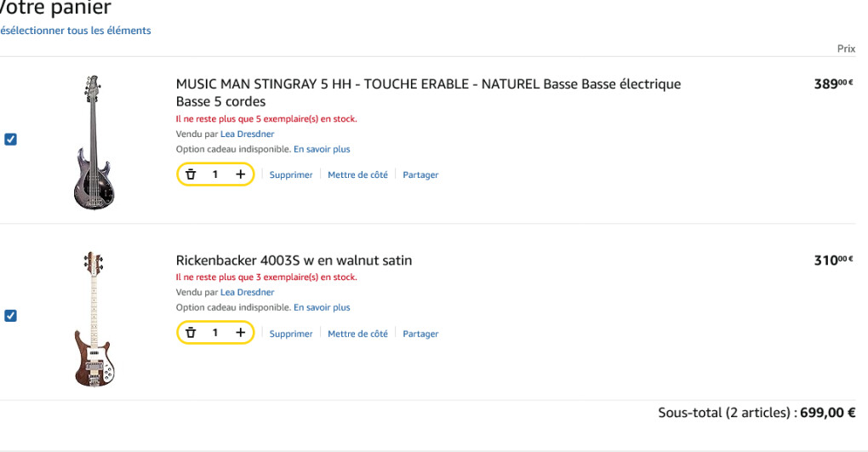Open Rickenbacker 4003S walnut satin product title
This screenshot has width=868, height=452.
[294, 260]
